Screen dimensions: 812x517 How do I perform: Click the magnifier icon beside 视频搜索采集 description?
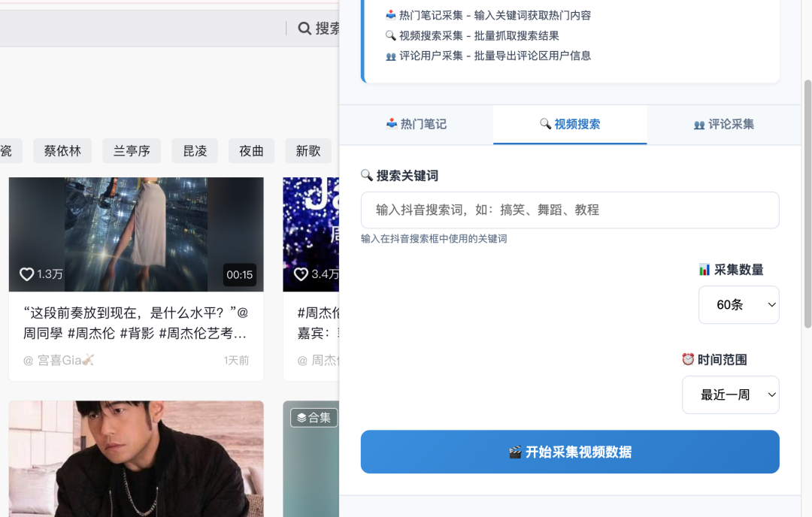391,35
